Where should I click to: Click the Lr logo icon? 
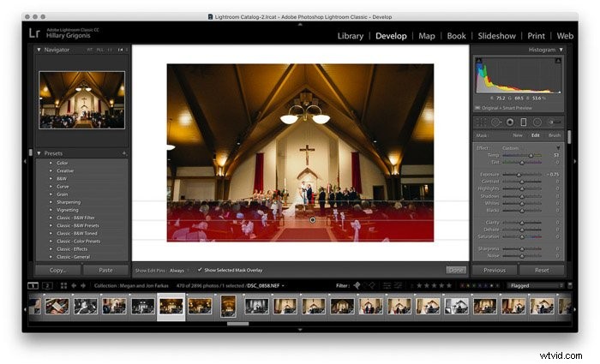pyautogui.click(x=34, y=33)
